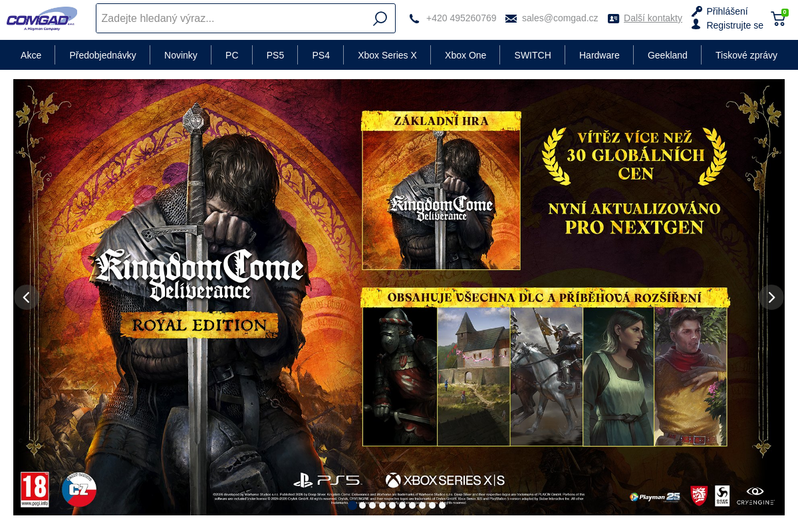Jump to the second carousel slide dot

(x=362, y=505)
